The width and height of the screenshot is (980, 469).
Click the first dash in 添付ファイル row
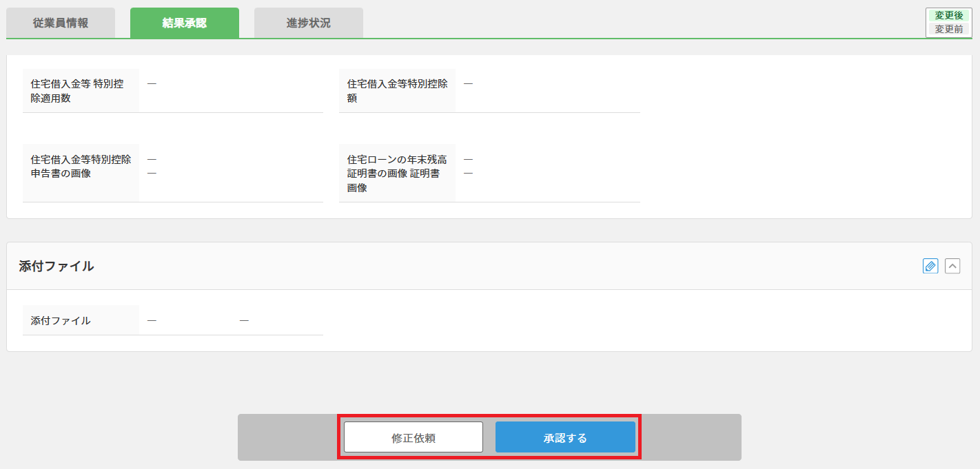tap(152, 321)
